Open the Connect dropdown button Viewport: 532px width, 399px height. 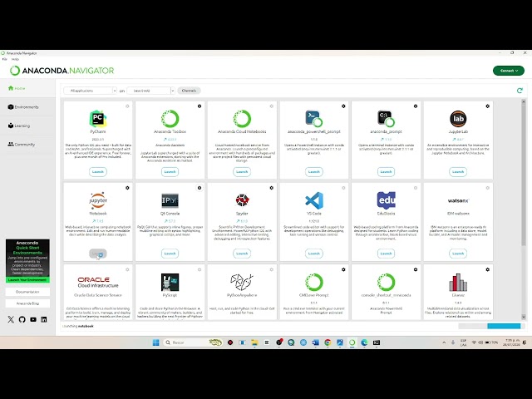click(x=508, y=71)
